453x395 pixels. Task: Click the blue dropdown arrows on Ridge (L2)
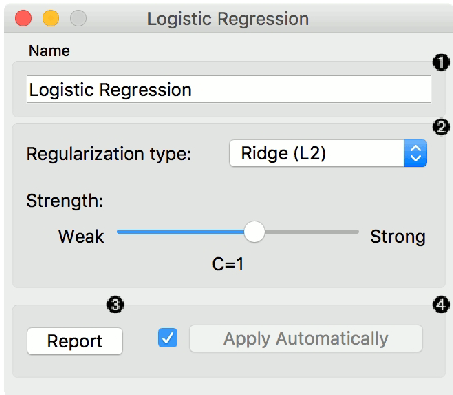(415, 153)
